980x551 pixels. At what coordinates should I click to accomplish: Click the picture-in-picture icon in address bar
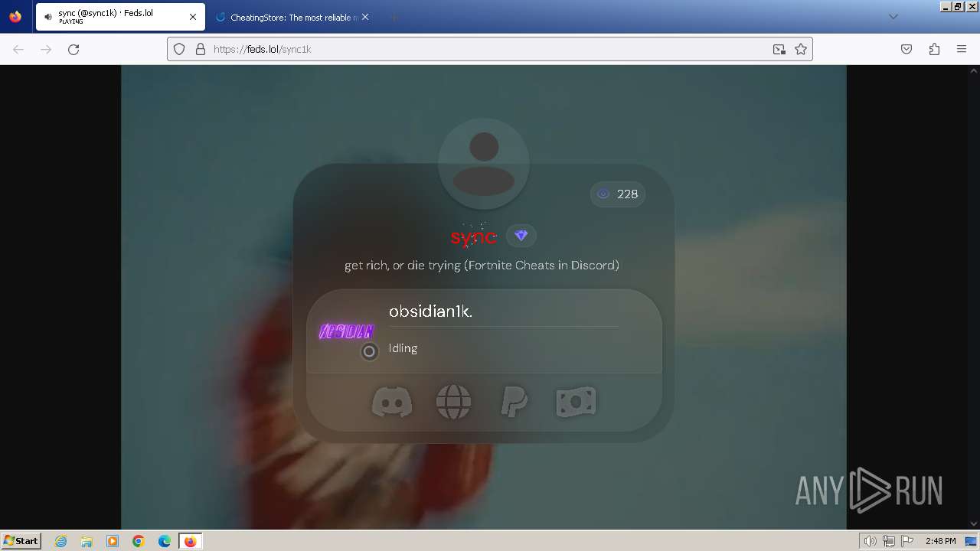click(779, 49)
